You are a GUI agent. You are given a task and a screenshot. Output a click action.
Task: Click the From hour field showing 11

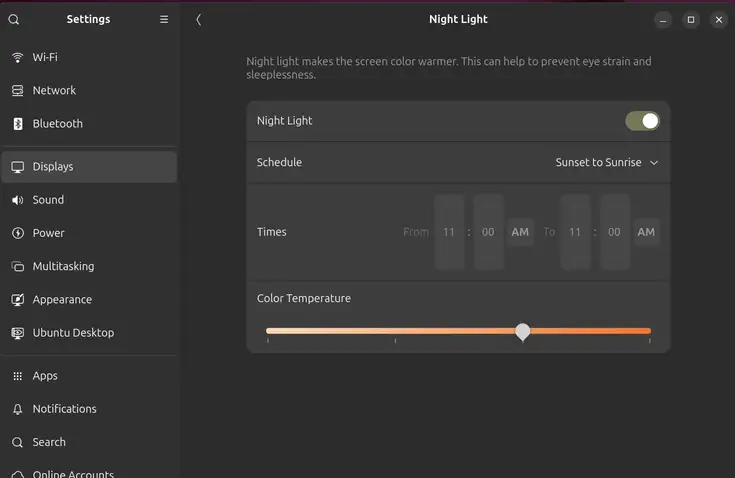tap(449, 232)
